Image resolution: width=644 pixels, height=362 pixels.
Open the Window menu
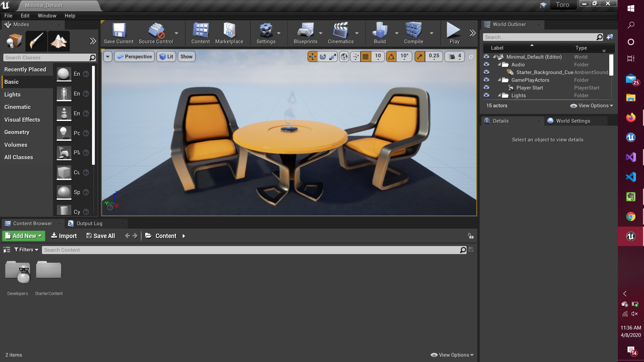coord(47,16)
